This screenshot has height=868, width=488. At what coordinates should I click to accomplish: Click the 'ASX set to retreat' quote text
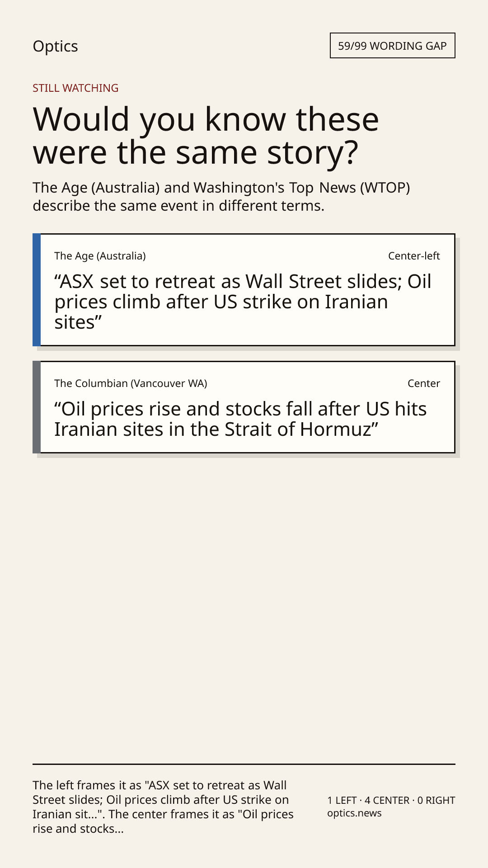[243, 302]
